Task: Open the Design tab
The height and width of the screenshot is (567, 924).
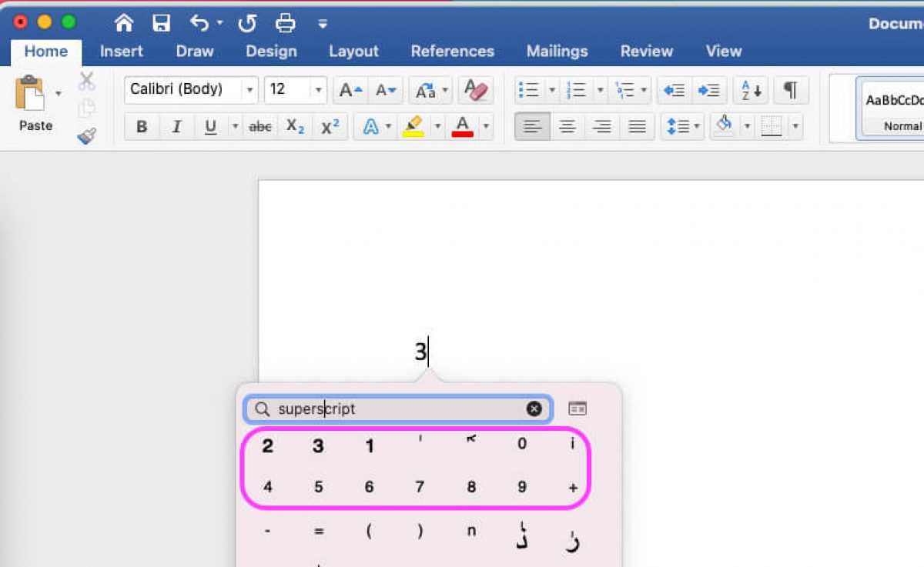Action: click(271, 52)
